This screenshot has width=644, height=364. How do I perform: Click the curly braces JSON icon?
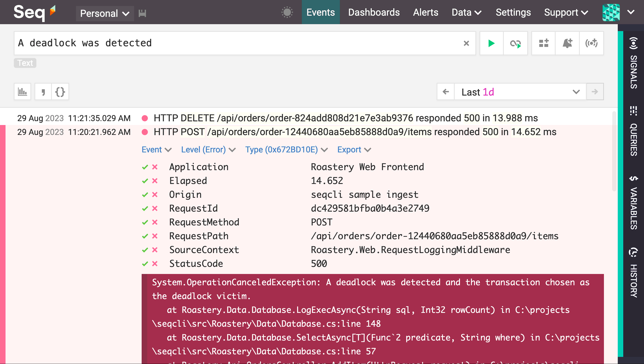[x=60, y=92]
